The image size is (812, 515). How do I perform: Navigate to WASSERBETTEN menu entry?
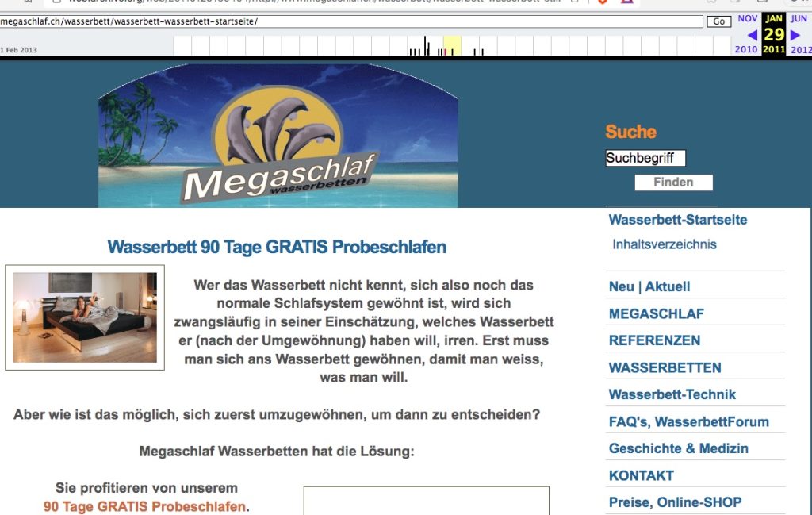pyautogui.click(x=665, y=367)
